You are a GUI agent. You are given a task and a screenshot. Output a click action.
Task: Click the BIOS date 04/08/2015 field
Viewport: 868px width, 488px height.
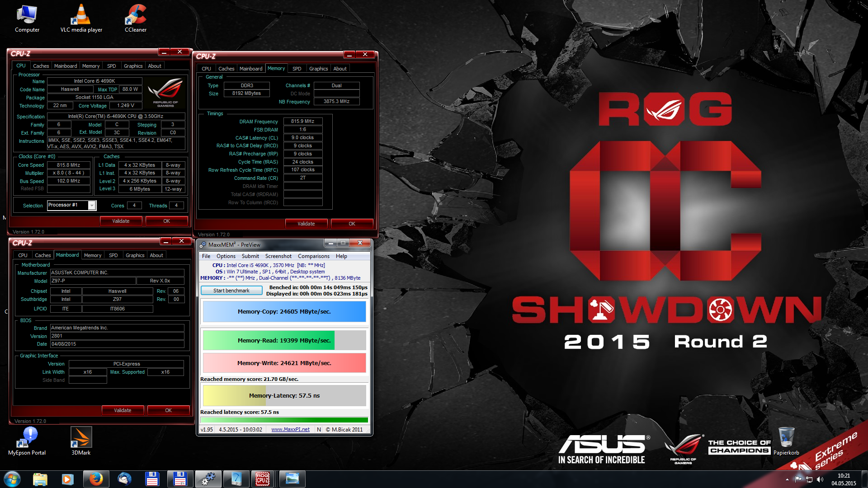point(117,344)
